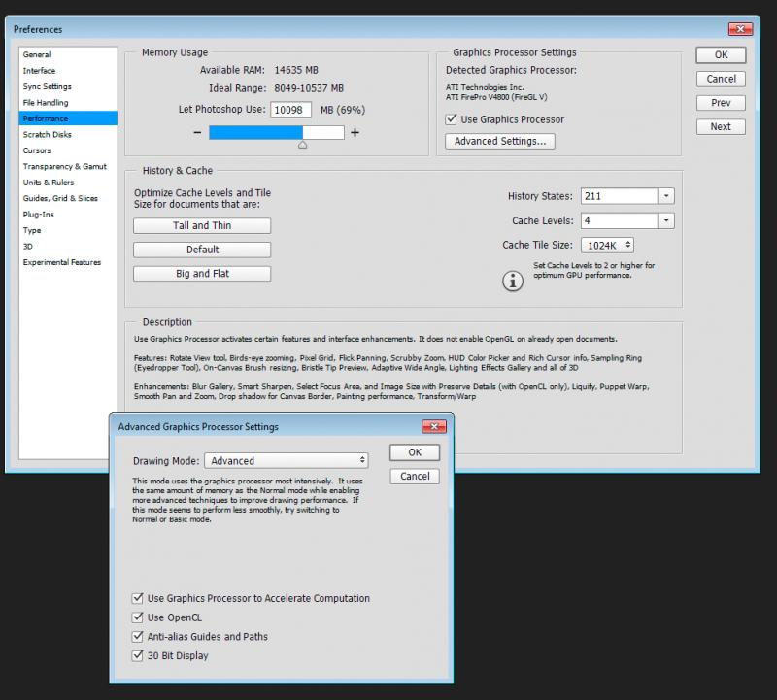Open the Cache Levels dropdown arrow

pyautogui.click(x=666, y=220)
